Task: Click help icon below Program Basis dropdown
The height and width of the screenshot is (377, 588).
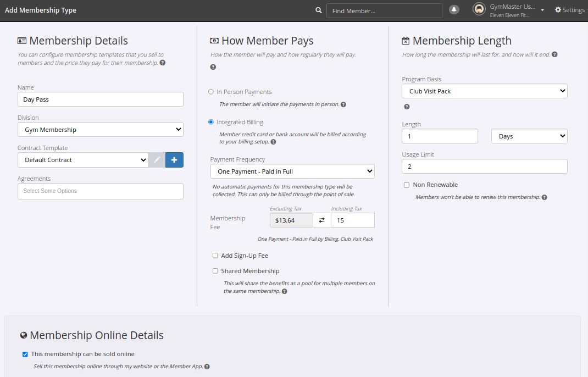Action: 407,107
